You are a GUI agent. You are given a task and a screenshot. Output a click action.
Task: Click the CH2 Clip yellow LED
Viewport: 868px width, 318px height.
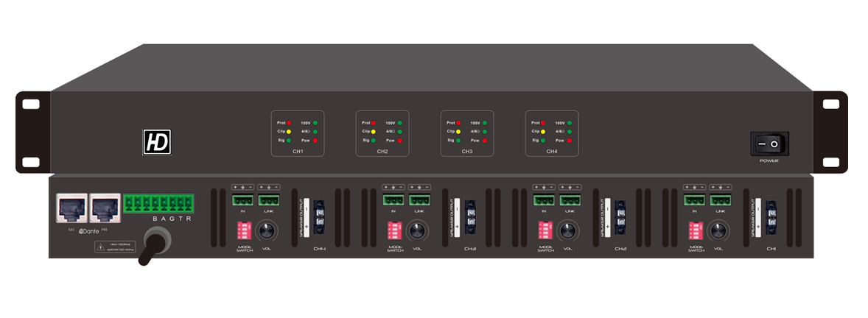[374, 131]
